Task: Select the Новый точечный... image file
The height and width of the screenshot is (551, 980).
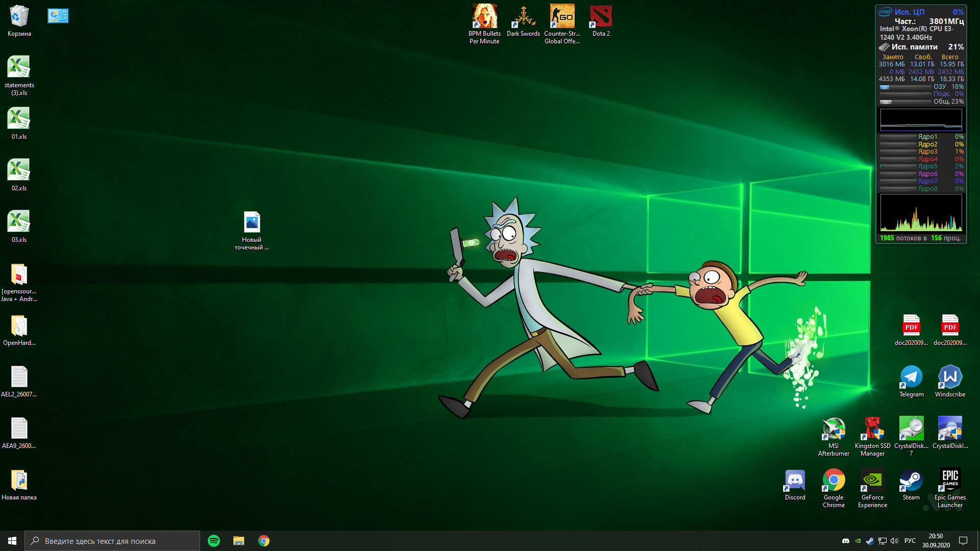Action: pos(252,231)
